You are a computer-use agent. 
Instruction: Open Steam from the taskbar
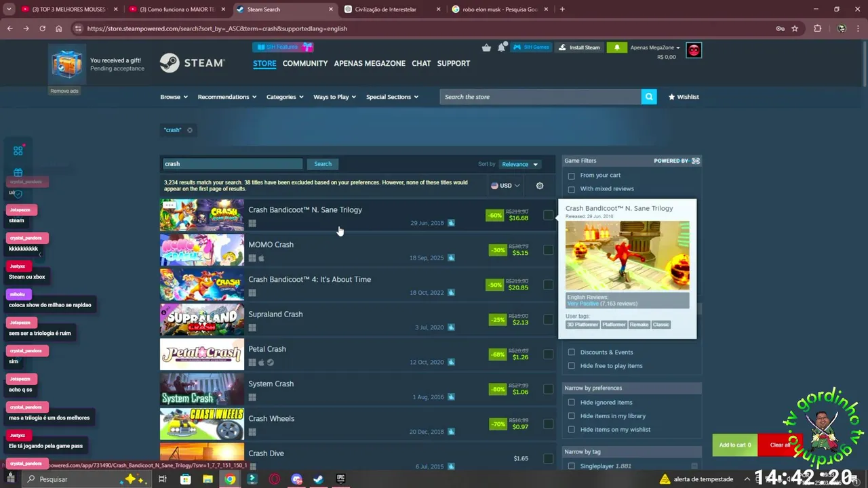(x=318, y=479)
